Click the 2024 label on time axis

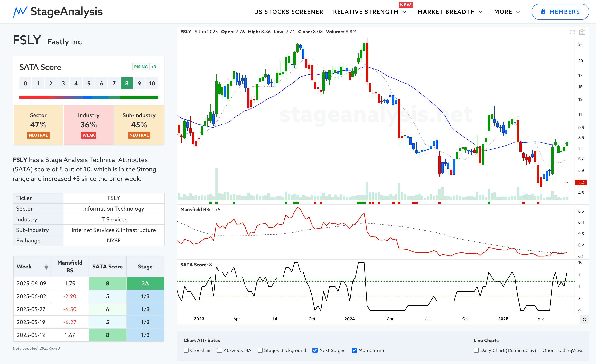click(350, 319)
